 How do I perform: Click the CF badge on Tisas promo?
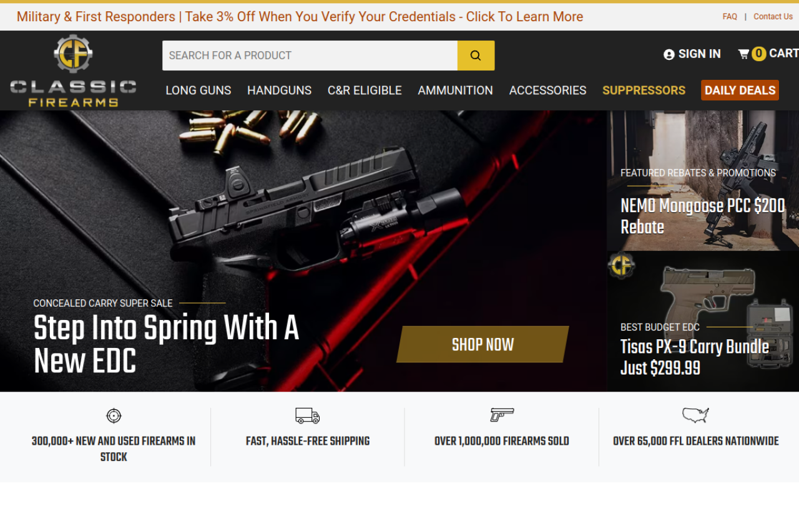pos(621,266)
